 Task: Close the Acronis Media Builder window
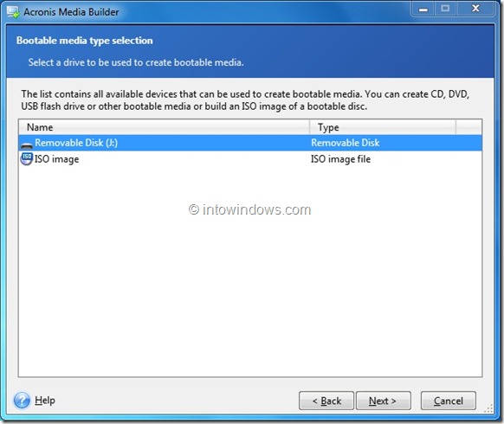(x=475, y=9)
